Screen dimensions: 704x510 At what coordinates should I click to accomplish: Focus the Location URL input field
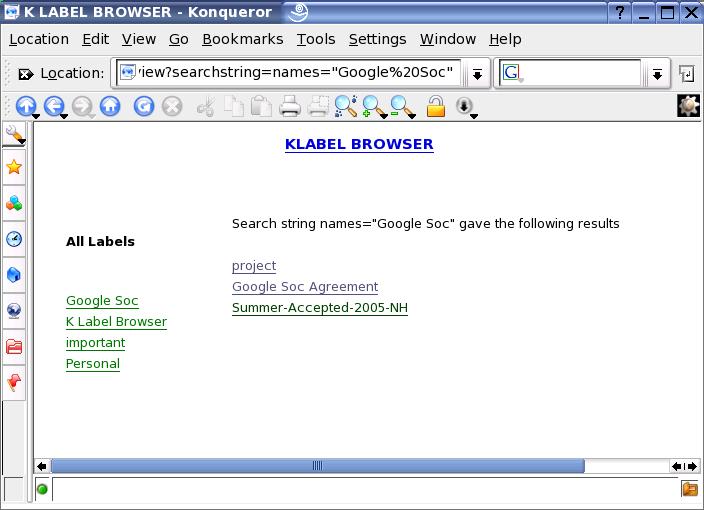point(288,73)
